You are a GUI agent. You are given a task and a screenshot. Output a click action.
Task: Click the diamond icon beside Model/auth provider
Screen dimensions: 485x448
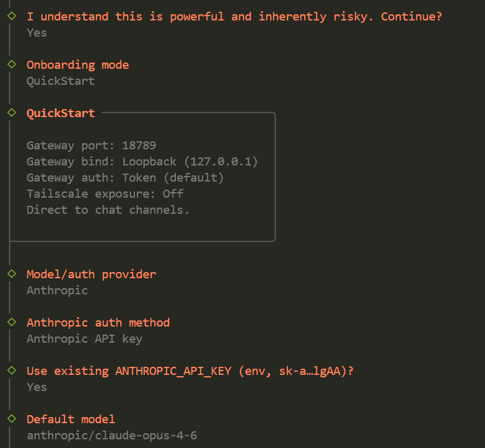(x=11, y=273)
